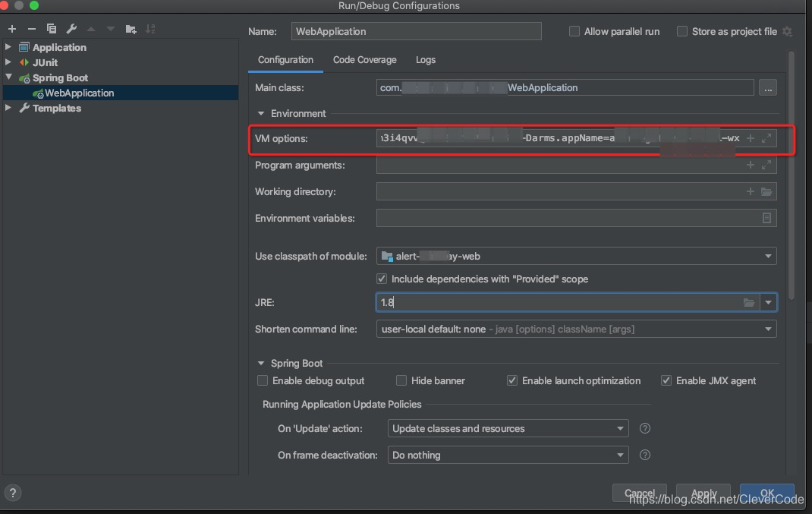Image resolution: width=812 pixels, height=514 pixels.
Task: Toggle Enable JMX agent checkbox
Action: (x=666, y=380)
